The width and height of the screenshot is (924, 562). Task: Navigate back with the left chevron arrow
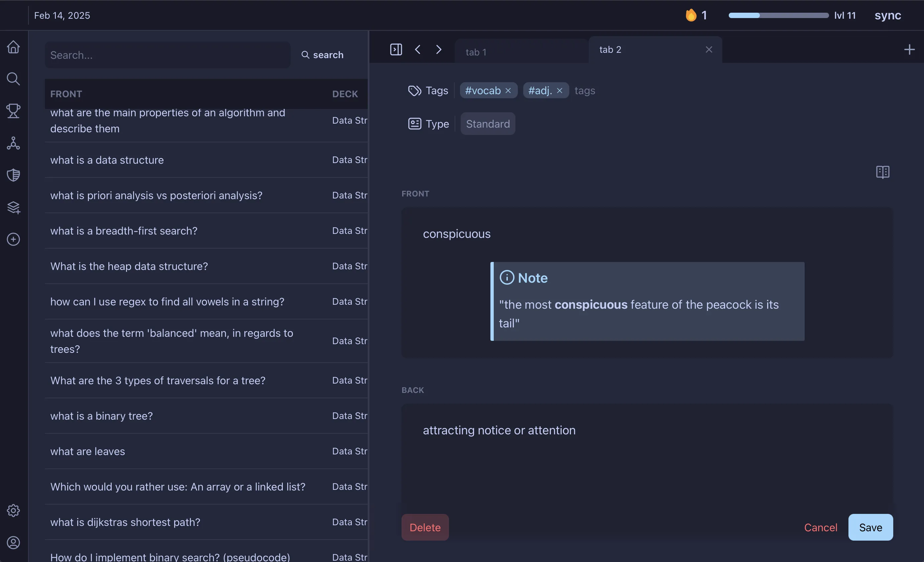point(418,49)
